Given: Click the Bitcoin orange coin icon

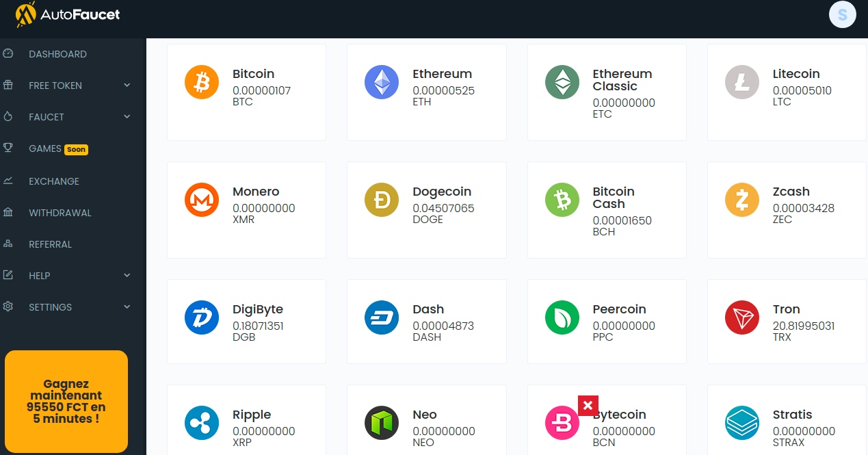Looking at the screenshot, I should (x=202, y=83).
